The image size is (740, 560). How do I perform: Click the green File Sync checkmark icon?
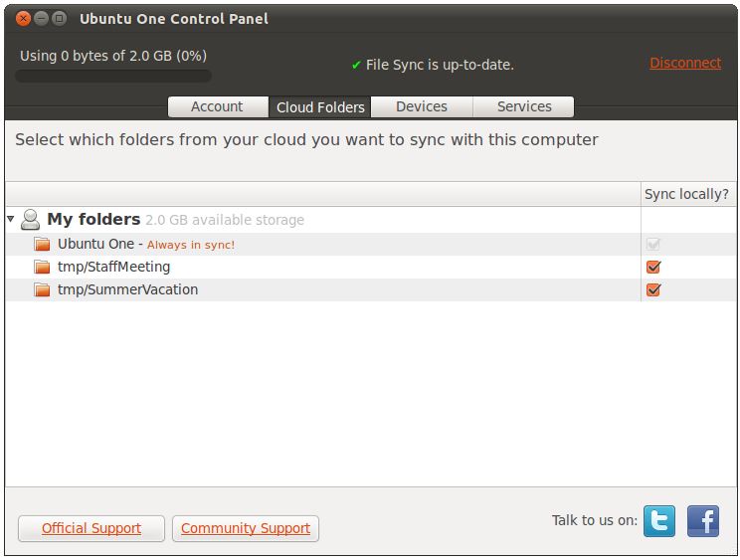[x=356, y=65]
